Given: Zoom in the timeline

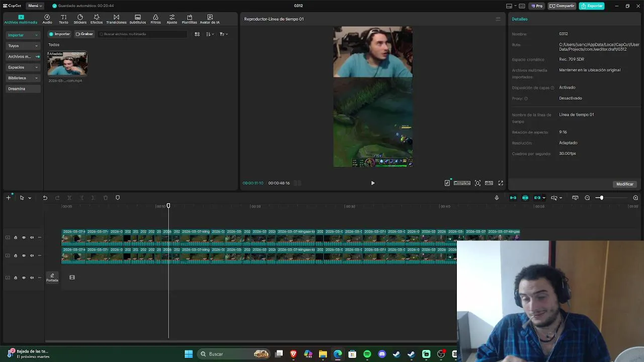Looking at the screenshot, I should pos(635,198).
